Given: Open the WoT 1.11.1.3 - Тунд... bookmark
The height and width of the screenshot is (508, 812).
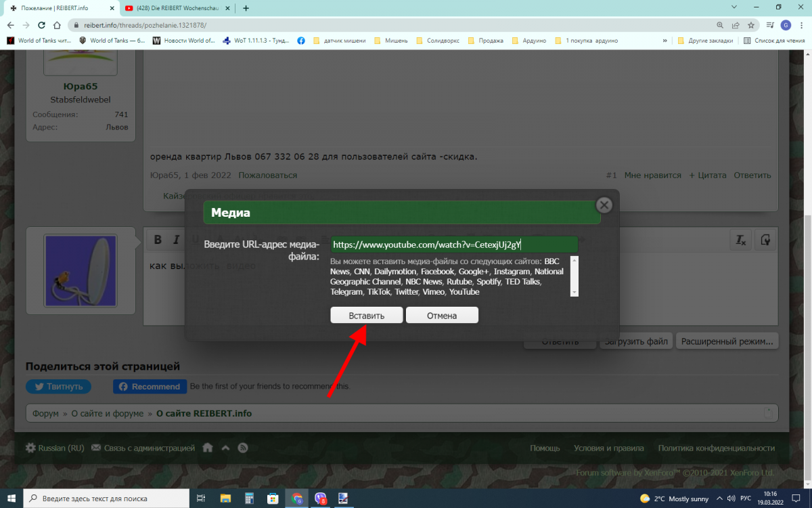Looking at the screenshot, I should coord(256,41).
